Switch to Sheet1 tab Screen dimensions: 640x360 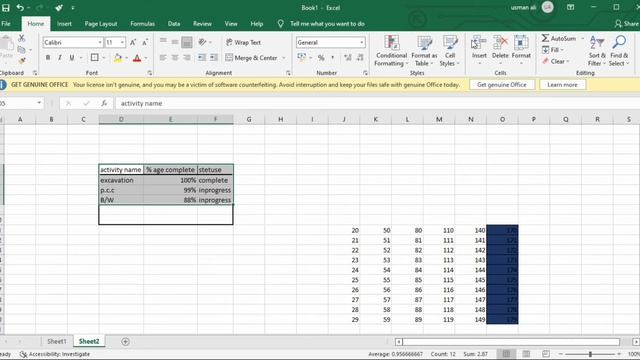(56, 341)
